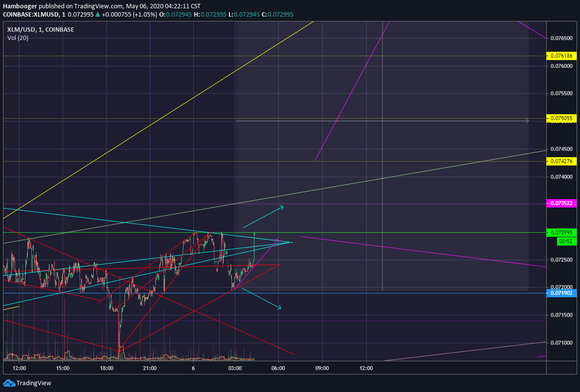Select the yellow 0.074276 price label
The height and width of the screenshot is (392, 580).
click(561, 161)
